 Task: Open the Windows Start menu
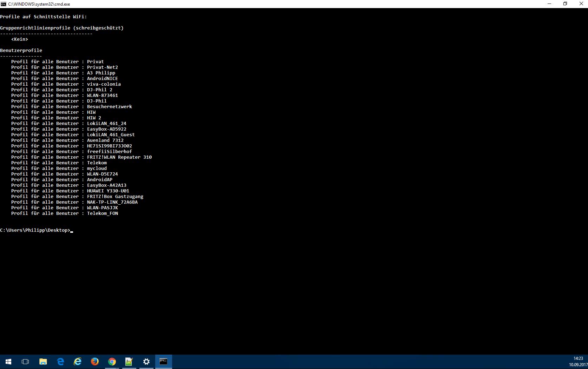(8, 362)
